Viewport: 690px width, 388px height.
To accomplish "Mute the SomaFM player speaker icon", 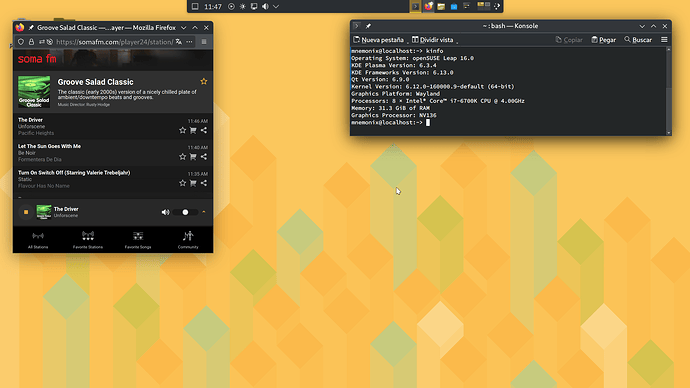I will (165, 212).
